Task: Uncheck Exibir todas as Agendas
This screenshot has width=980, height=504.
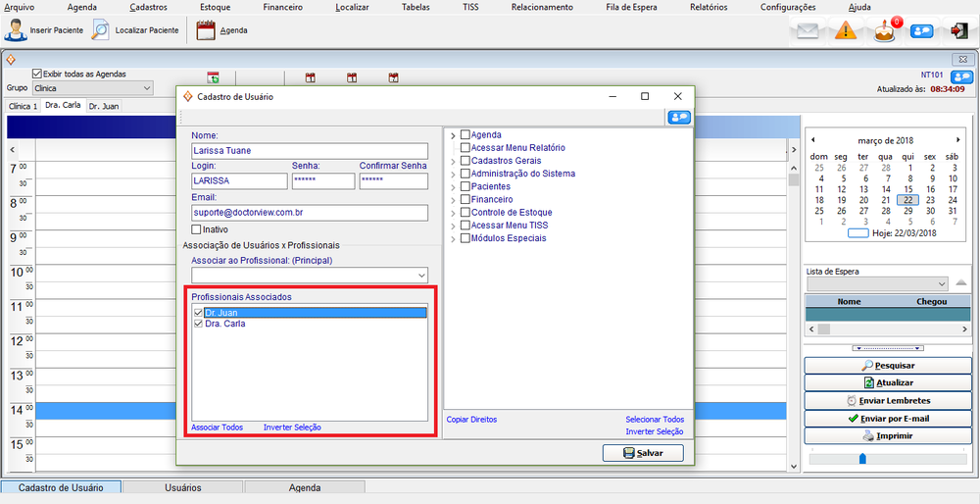Action: 37,74
